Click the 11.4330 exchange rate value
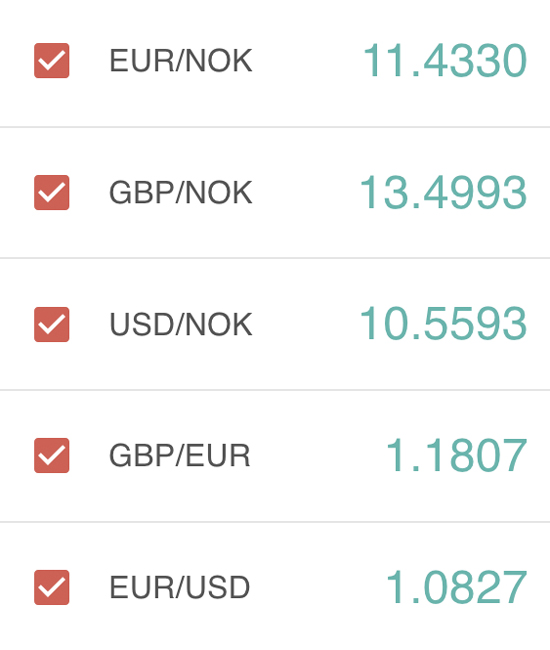This screenshot has height=650, width=550. click(445, 61)
